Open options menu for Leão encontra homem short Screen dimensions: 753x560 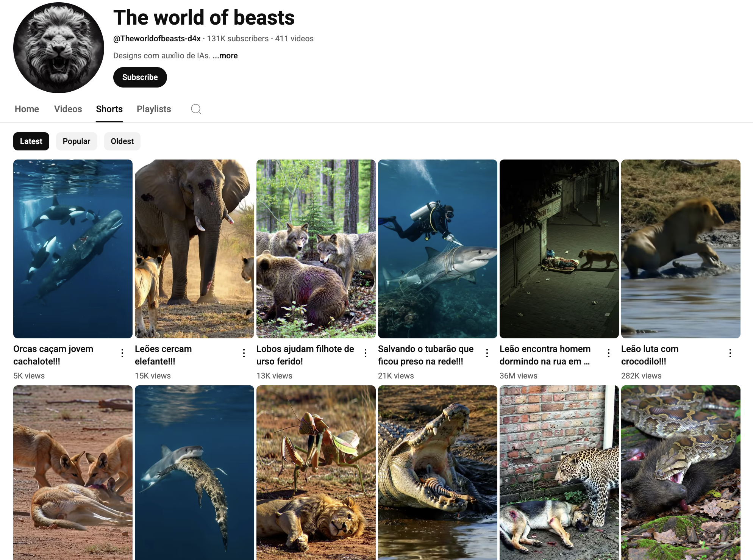[609, 353]
